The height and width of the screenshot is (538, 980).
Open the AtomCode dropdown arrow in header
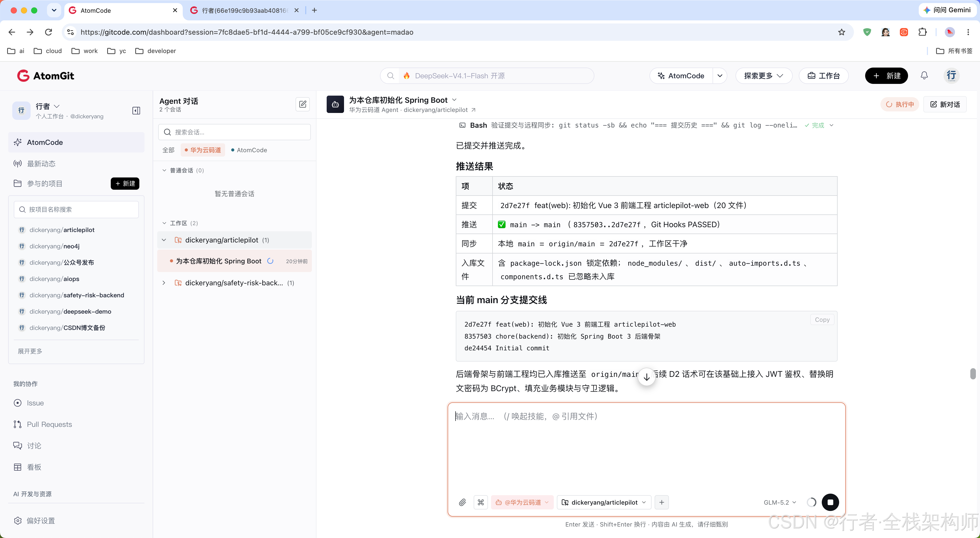[719, 76]
